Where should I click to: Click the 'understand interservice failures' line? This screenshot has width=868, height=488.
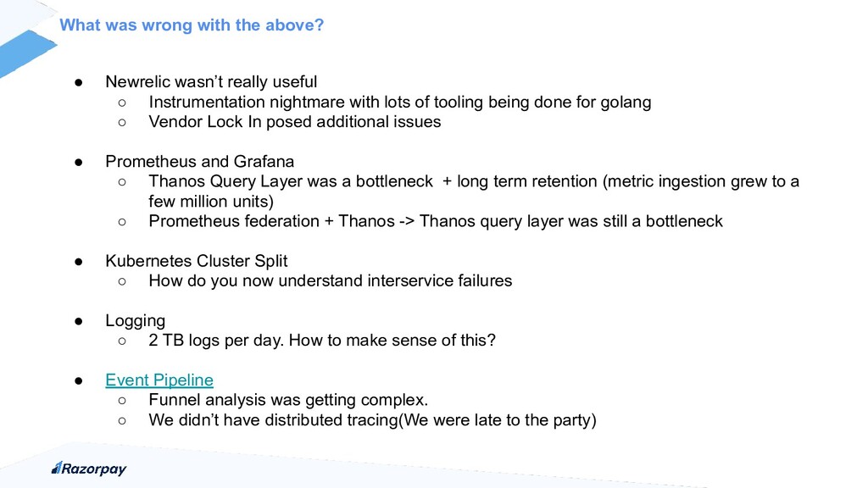click(x=330, y=281)
